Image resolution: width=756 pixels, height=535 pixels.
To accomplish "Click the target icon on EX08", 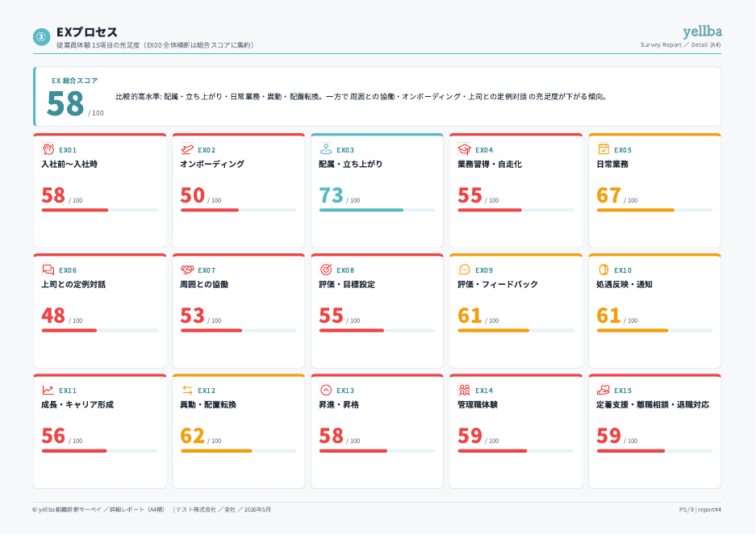I will pyautogui.click(x=326, y=270).
